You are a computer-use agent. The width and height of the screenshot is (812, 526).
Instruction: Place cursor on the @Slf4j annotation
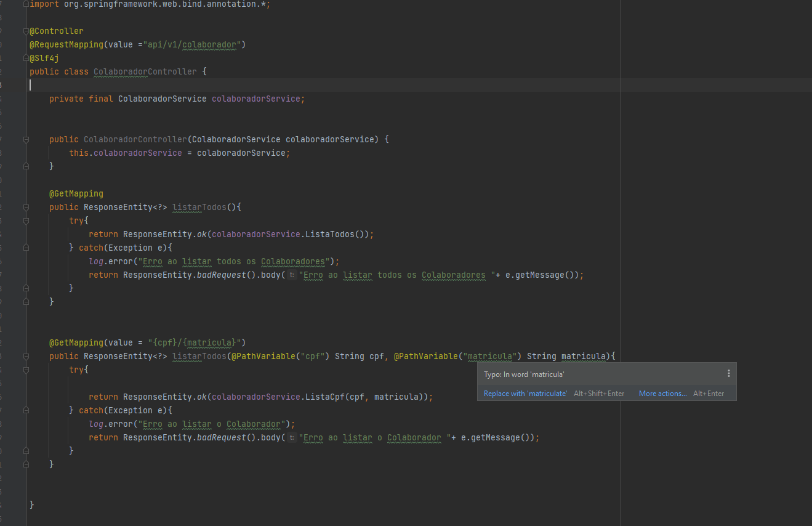[x=44, y=58]
